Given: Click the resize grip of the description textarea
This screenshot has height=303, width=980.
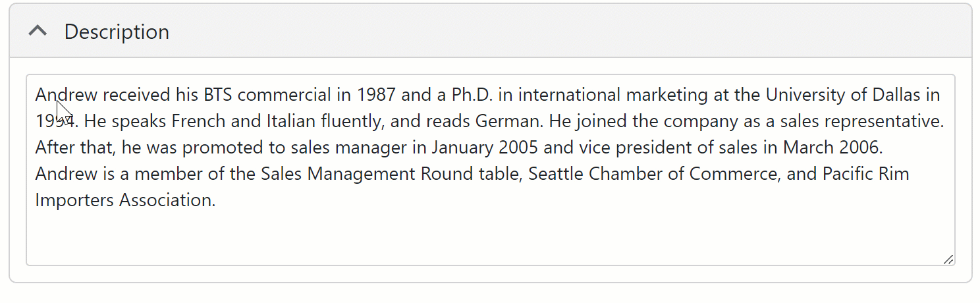Looking at the screenshot, I should click(948, 260).
